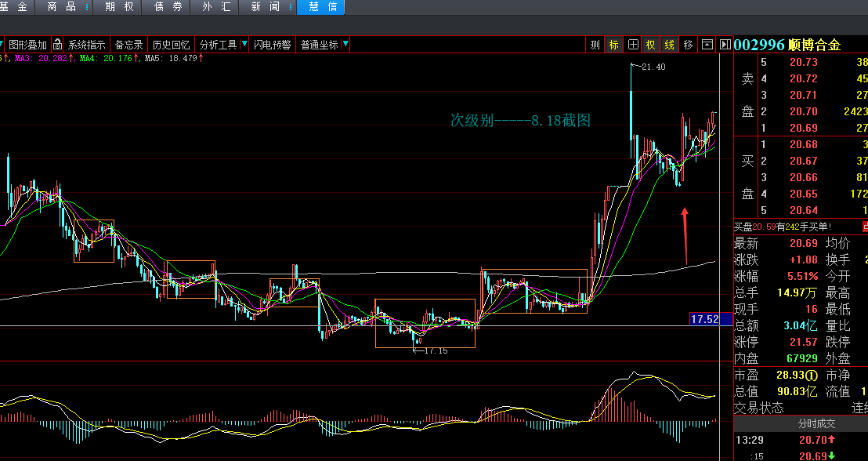The image size is (868, 461).
Task: Click the 总额 value 3.04亿
Action: click(801, 326)
